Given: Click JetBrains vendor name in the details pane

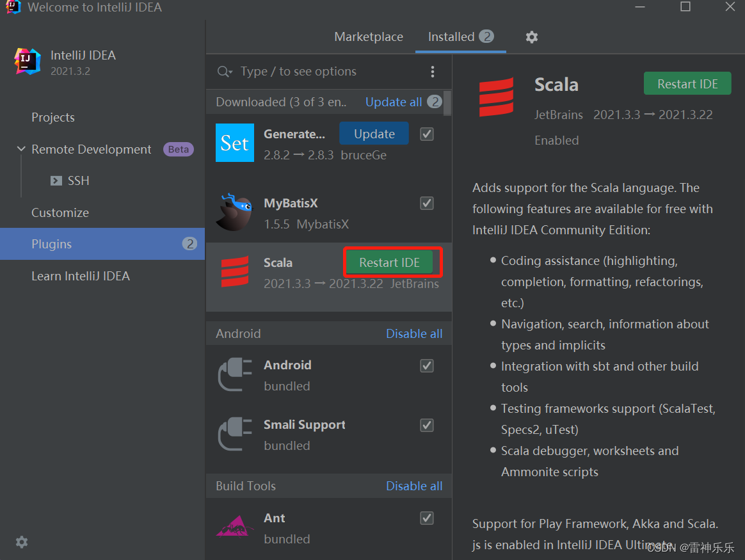Looking at the screenshot, I should [558, 115].
